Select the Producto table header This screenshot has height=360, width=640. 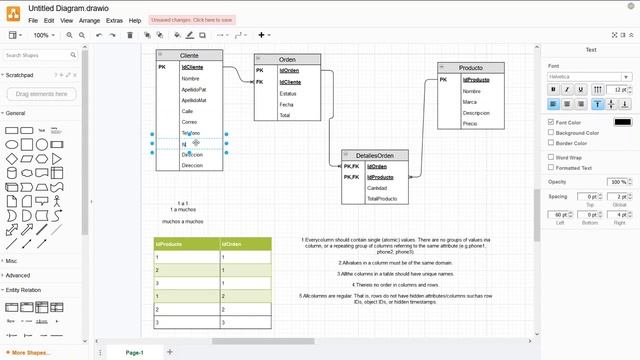pos(471,68)
